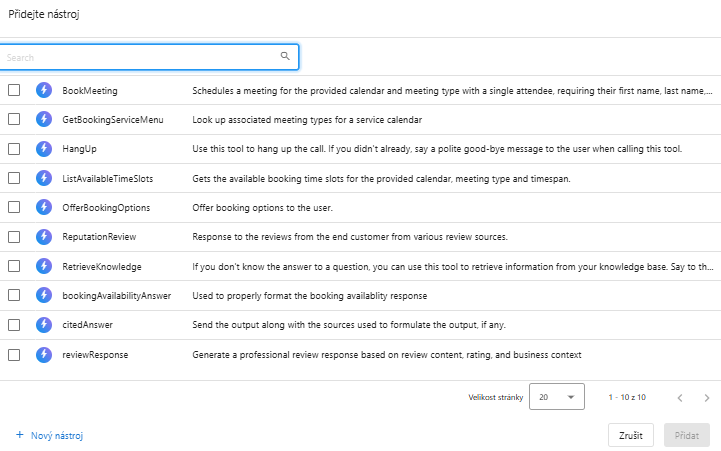Check the reviewResponse tool checkbox

[14, 354]
